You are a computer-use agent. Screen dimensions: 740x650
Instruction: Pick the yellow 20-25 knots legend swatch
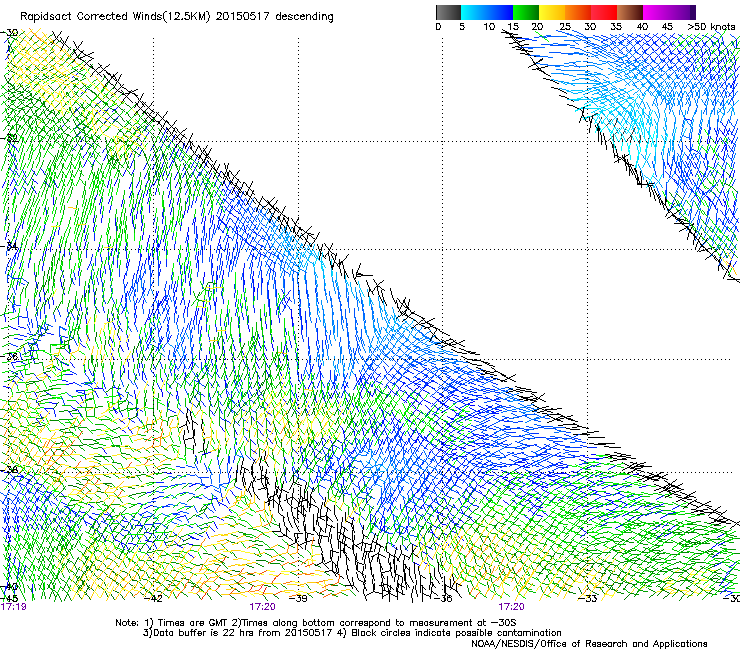(552, 12)
